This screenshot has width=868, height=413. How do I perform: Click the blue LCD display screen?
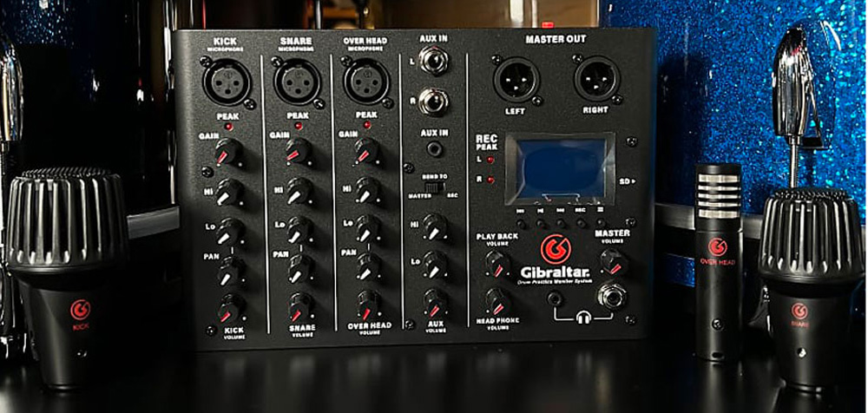click(560, 167)
